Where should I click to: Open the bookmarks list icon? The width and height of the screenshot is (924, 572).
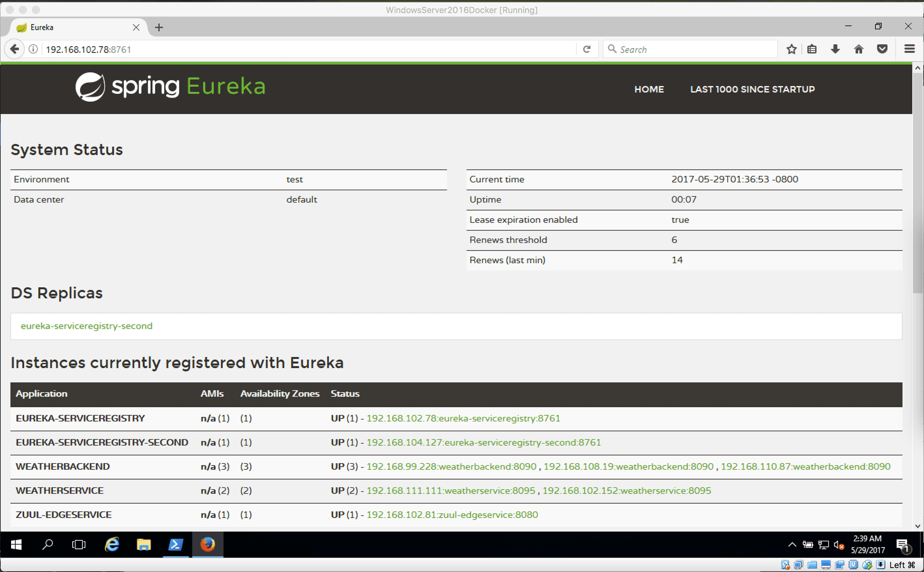[812, 49]
